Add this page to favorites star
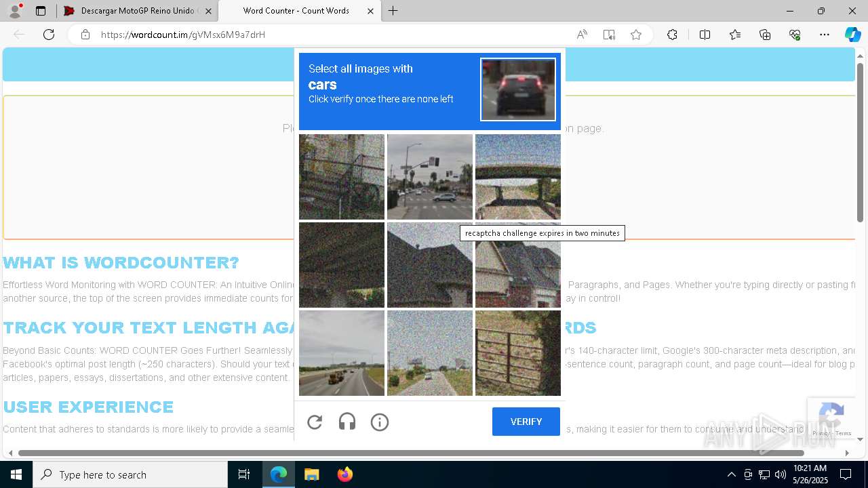Image resolution: width=868 pixels, height=488 pixels. tap(636, 35)
